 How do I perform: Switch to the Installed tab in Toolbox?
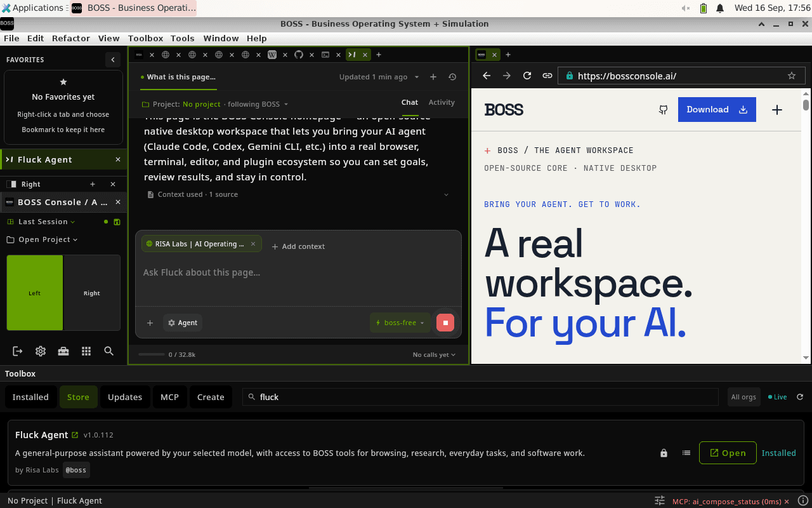click(x=30, y=397)
